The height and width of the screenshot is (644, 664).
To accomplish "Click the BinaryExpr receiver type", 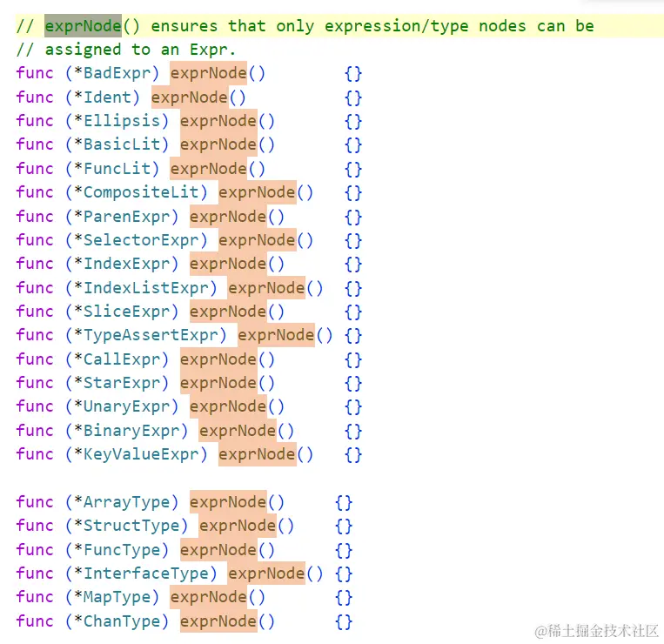I will point(131,431).
